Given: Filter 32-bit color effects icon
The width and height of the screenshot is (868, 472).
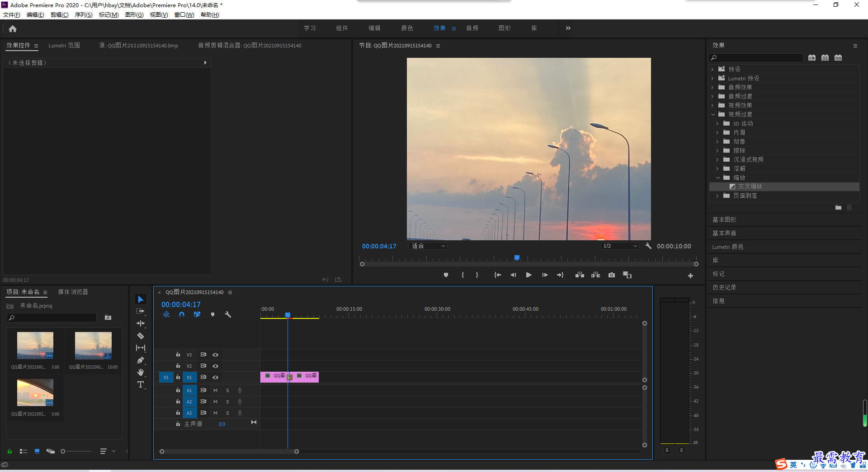Looking at the screenshot, I should point(825,58).
